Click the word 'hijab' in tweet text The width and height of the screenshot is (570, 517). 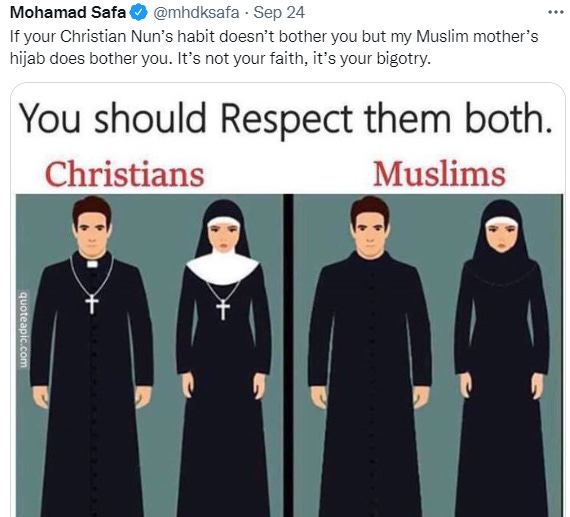[27, 59]
